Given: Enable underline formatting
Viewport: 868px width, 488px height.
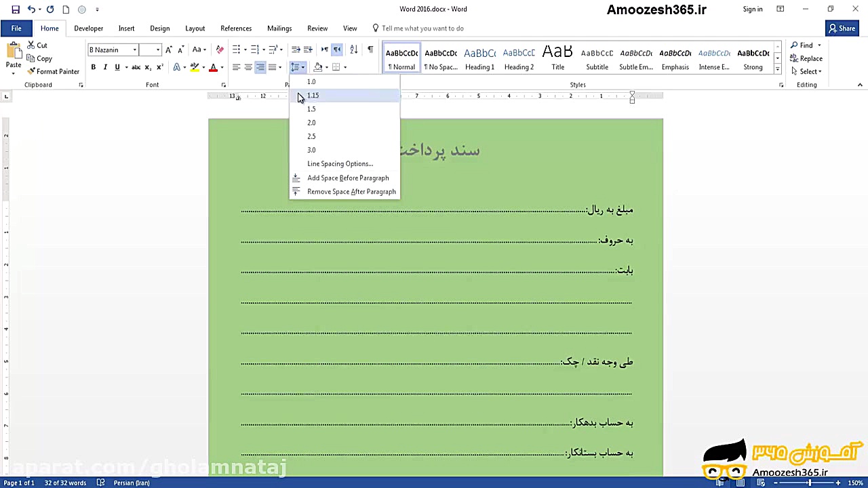Looking at the screenshot, I should pos(117,66).
